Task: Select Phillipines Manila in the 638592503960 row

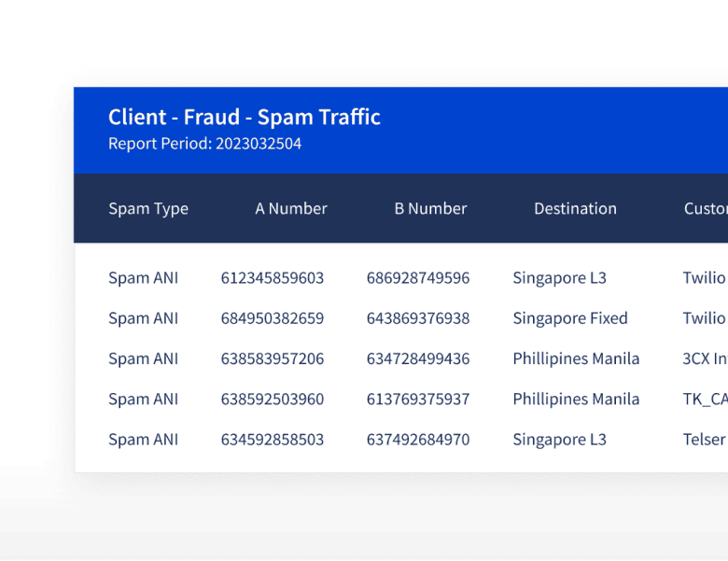Action: tap(576, 400)
